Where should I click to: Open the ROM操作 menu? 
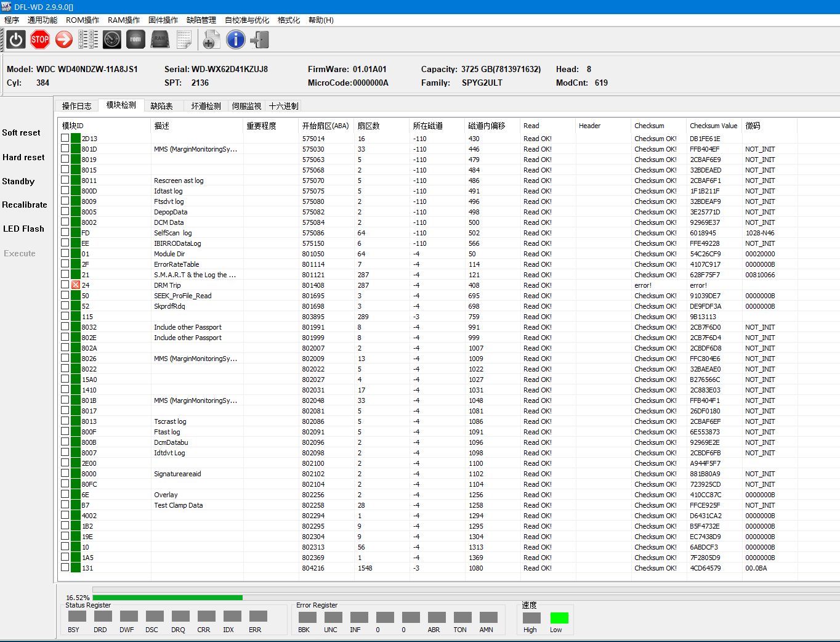click(x=83, y=20)
